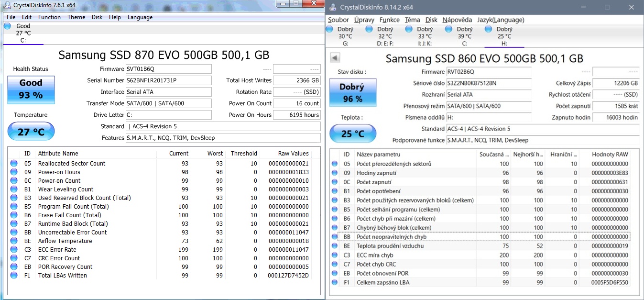Viewport: 644px width, 300px height.
Task: Select the D: E: F: drive status orb
Action: pos(369,29)
